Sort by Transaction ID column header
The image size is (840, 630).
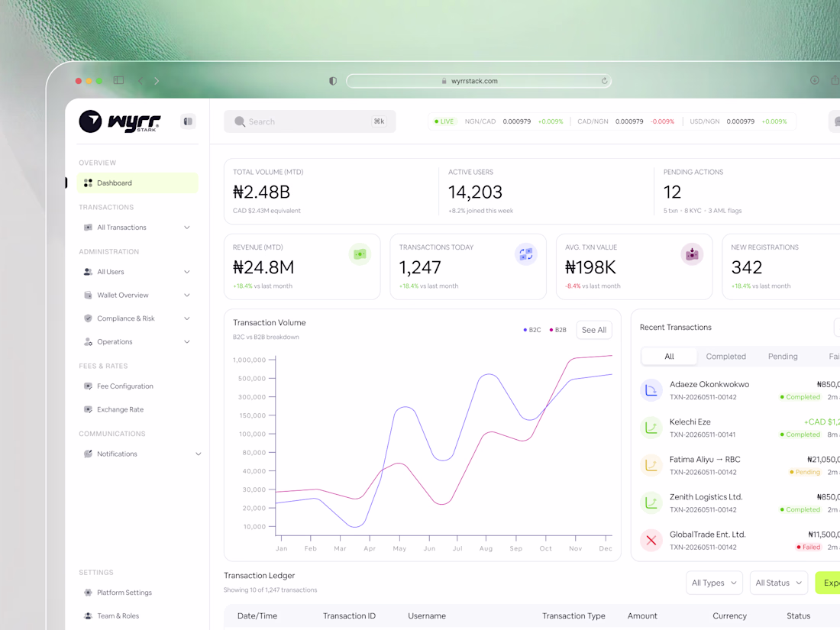[349, 616]
